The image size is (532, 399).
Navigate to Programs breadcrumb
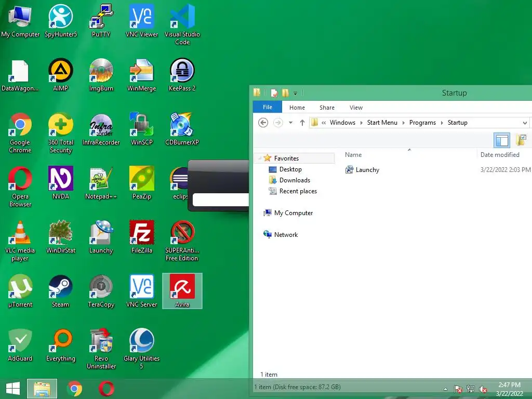point(422,123)
